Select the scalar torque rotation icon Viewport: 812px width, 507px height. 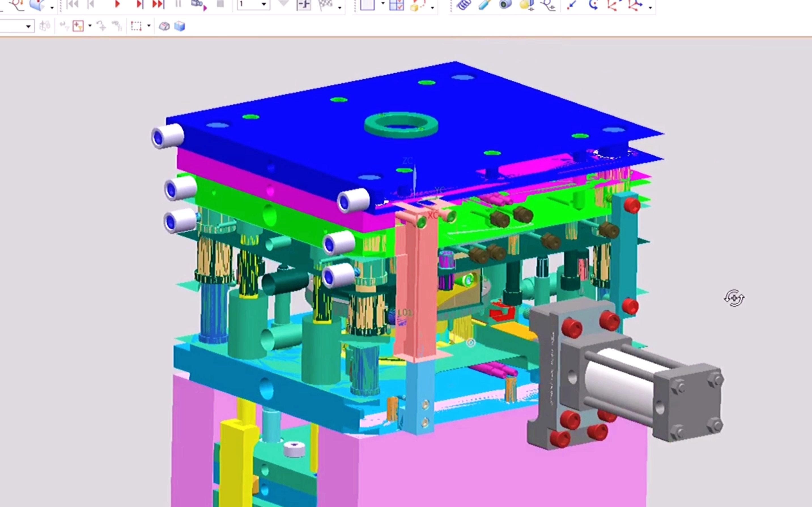click(x=593, y=5)
